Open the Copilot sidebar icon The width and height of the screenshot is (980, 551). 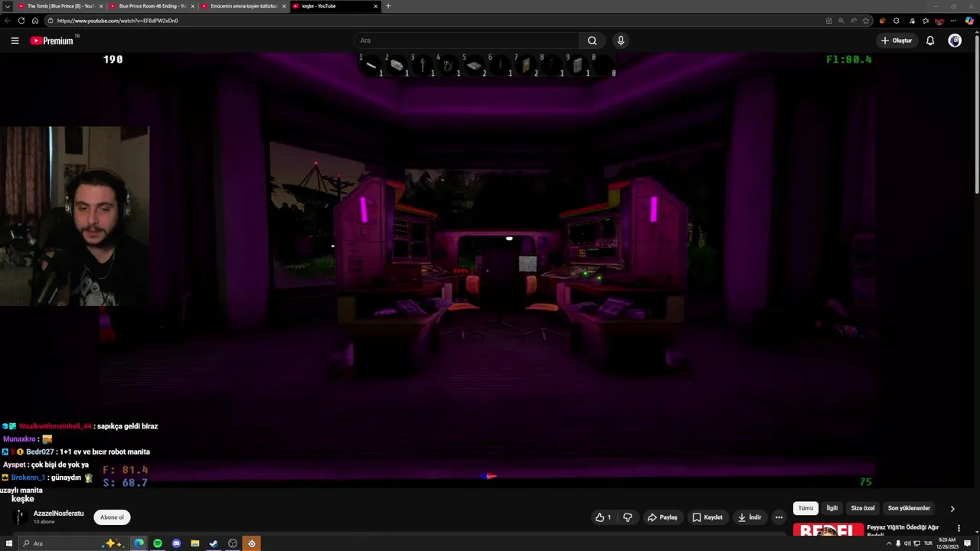969,21
